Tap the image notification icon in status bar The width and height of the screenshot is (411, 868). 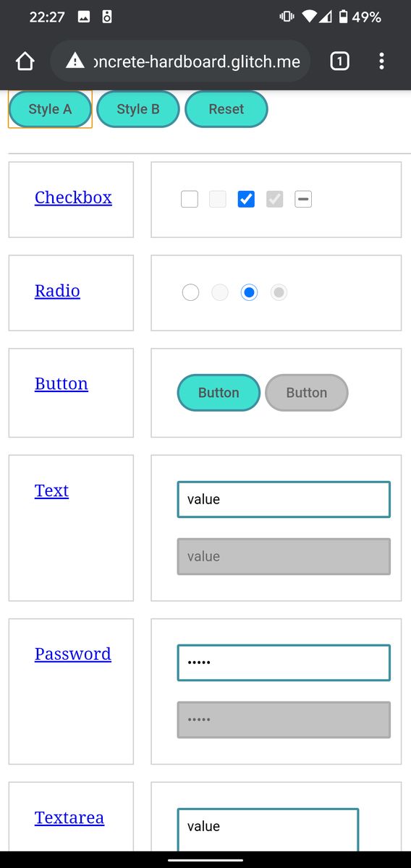coord(84,17)
